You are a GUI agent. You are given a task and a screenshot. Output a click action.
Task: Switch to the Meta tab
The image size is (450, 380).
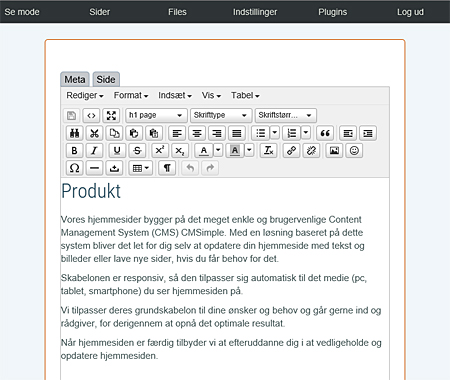coord(75,79)
